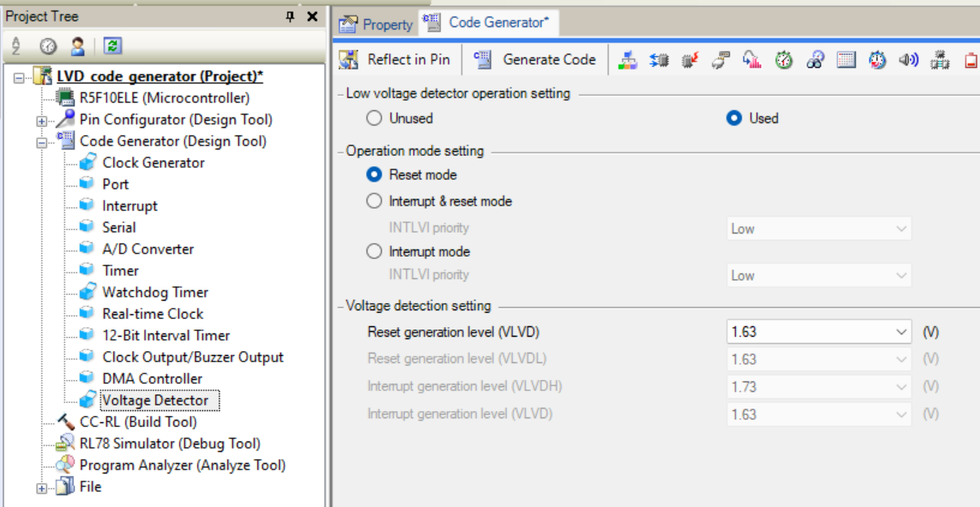Click the Reflect in Pin button
980x507 pixels.
click(x=394, y=60)
